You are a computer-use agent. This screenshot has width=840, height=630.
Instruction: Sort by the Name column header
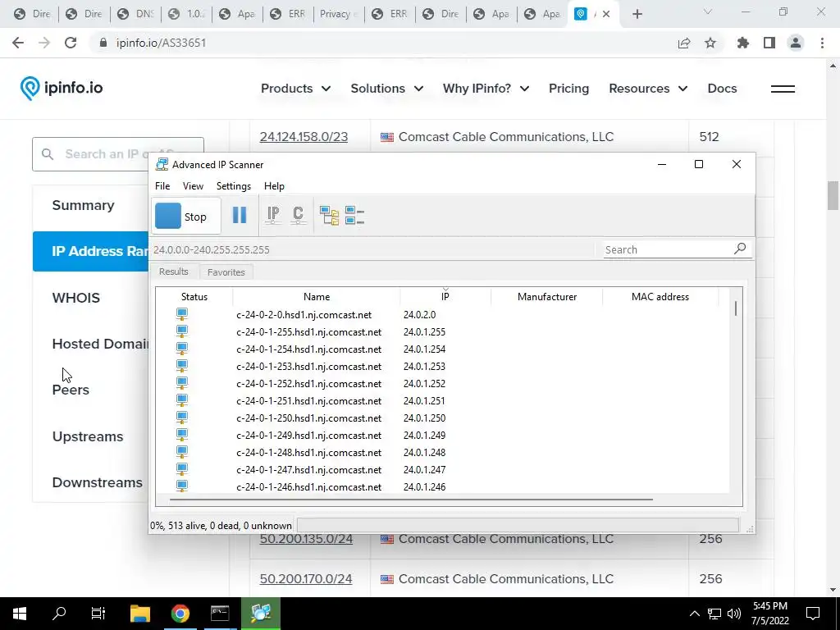point(317,297)
